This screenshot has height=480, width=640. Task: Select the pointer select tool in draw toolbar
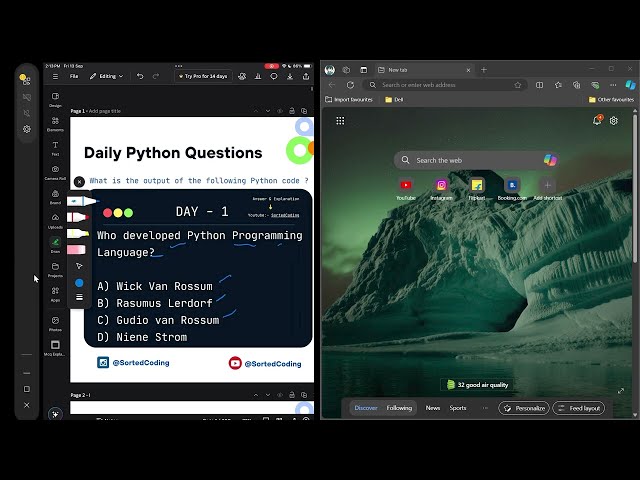tap(79, 266)
